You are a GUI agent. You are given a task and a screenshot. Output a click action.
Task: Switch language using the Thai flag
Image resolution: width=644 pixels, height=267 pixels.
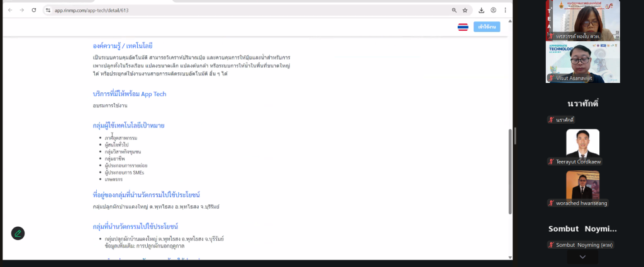click(x=463, y=27)
